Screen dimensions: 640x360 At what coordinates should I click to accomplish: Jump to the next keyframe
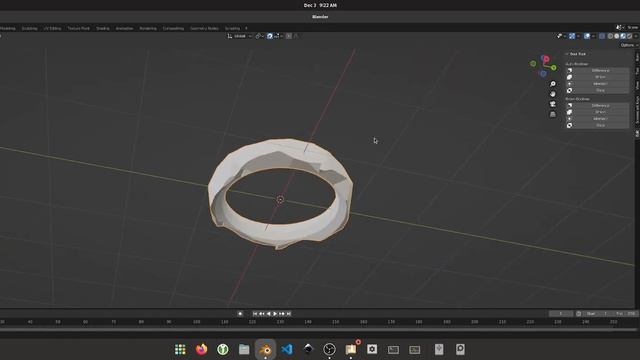point(282,313)
